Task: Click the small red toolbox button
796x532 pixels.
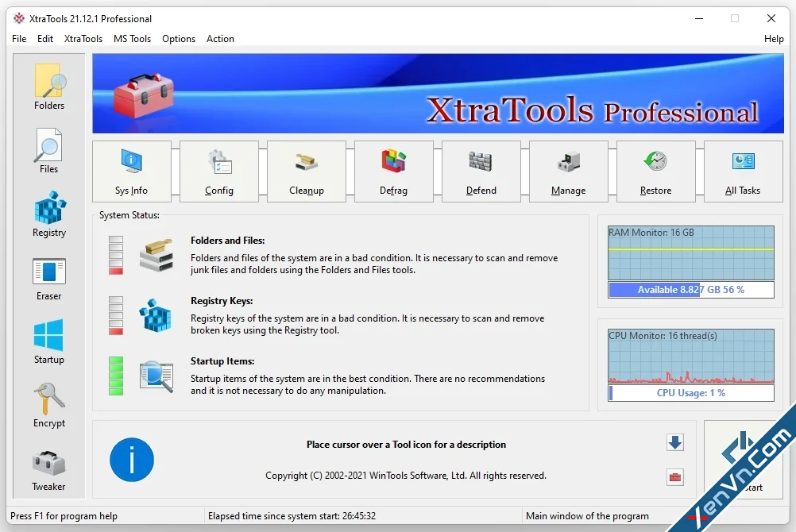Action: point(674,477)
